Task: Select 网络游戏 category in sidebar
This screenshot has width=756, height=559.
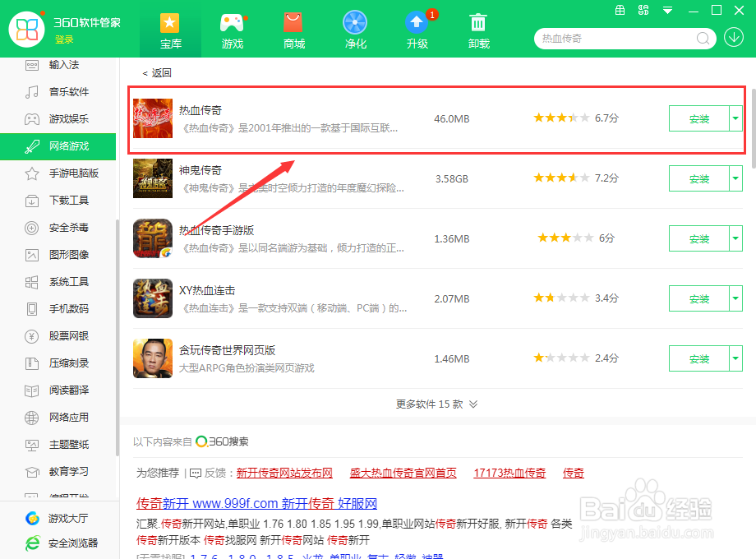Action: (x=58, y=146)
